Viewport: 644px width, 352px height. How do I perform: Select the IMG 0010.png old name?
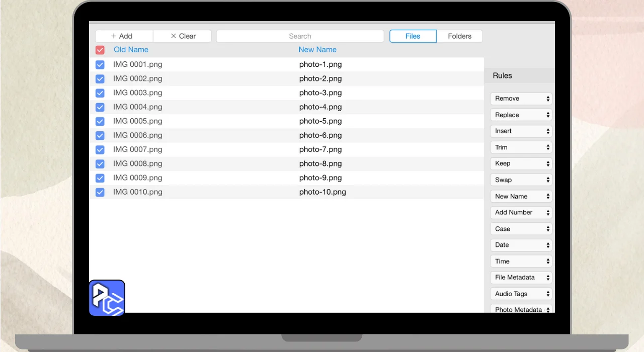(x=137, y=192)
